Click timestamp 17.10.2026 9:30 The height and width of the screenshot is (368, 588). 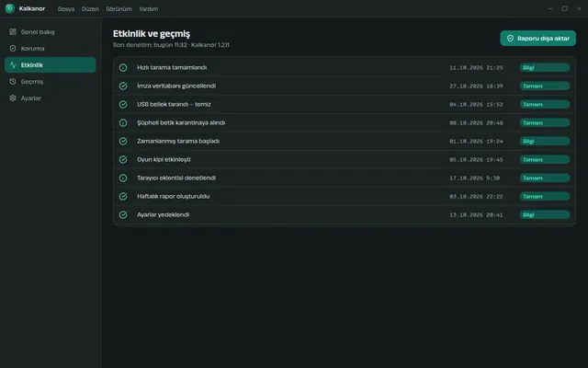[x=475, y=178]
